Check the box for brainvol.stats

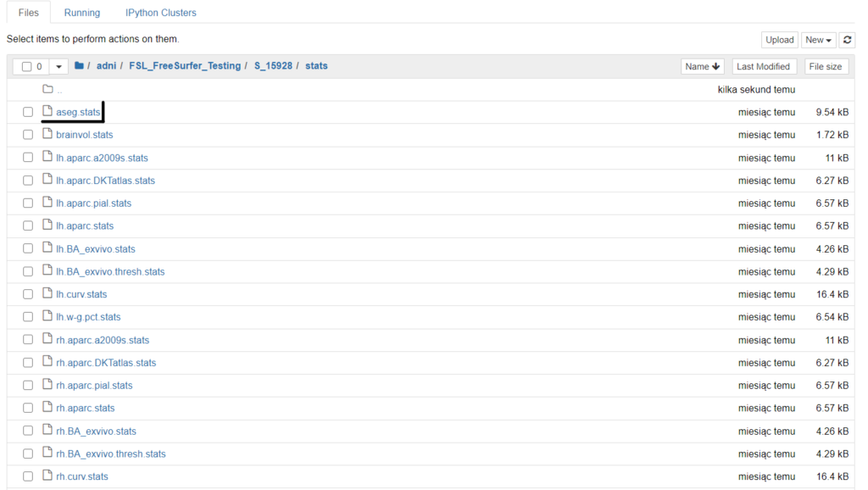(x=28, y=135)
